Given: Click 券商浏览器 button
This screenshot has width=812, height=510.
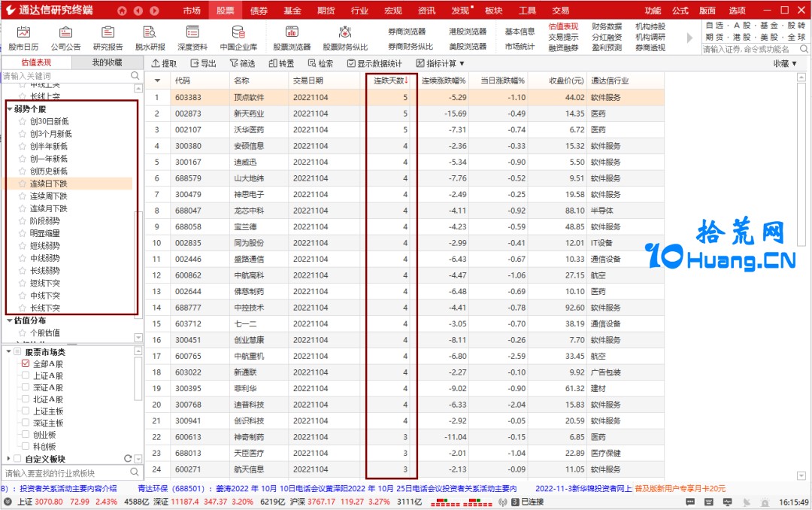Looking at the screenshot, I should click(x=407, y=32).
